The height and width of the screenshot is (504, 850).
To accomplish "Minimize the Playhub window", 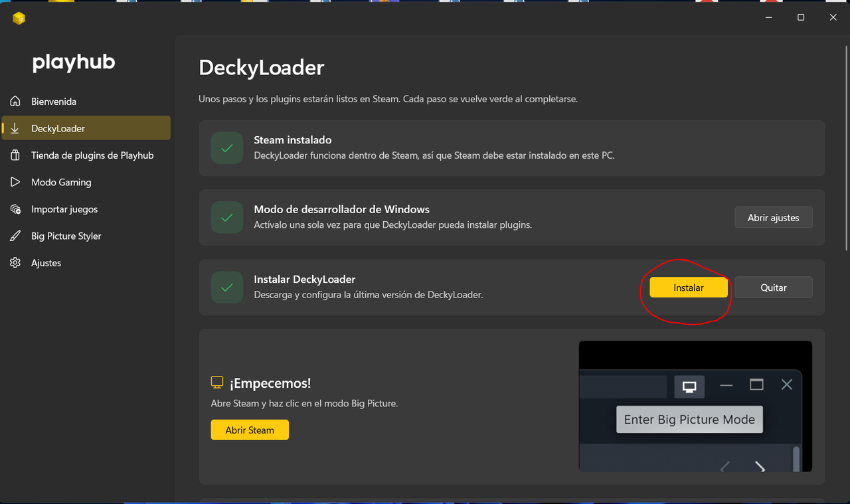I will [x=769, y=17].
